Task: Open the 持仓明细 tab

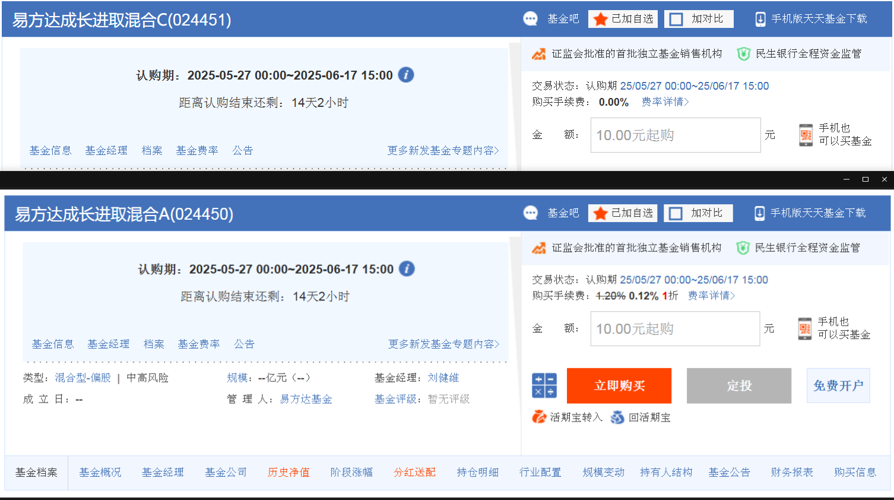Action: [478, 473]
